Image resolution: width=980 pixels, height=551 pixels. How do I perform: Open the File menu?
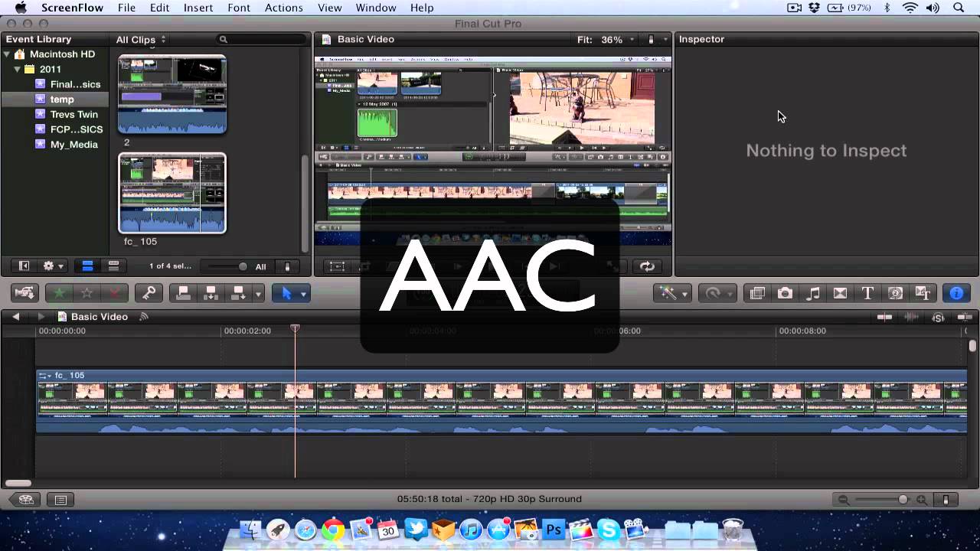pos(126,8)
